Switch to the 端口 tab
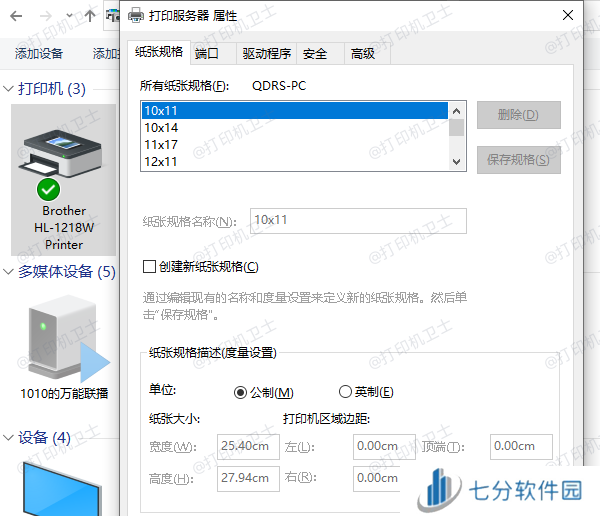Screen dimensions: 600x516 (213, 54)
